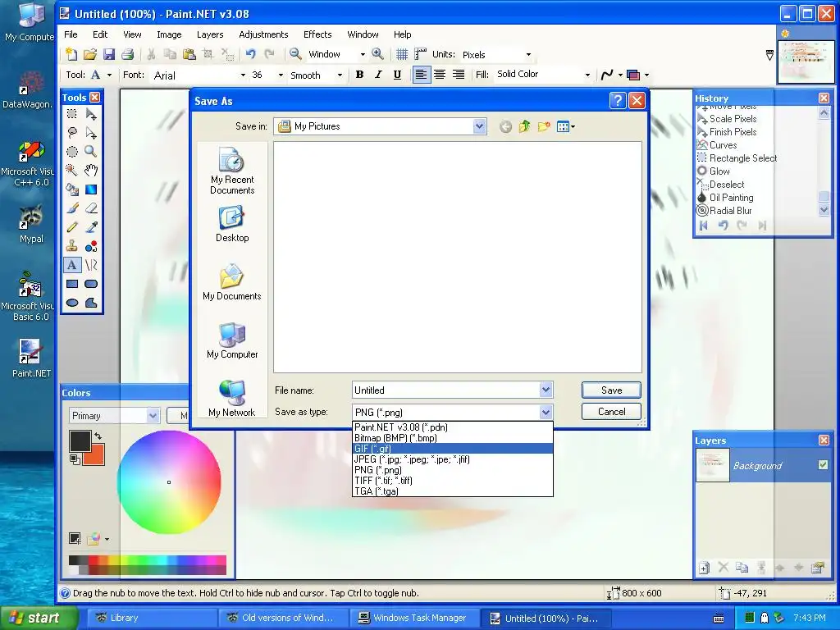This screenshot has height=630, width=840.
Task: Select the Recolor tool
Action: [x=91, y=246]
